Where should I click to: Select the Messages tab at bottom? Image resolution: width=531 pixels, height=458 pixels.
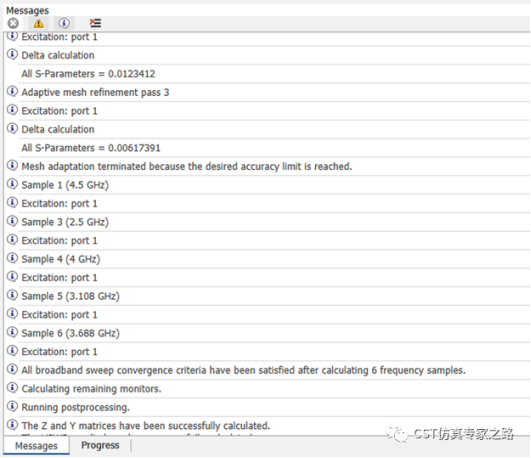[x=36, y=446]
